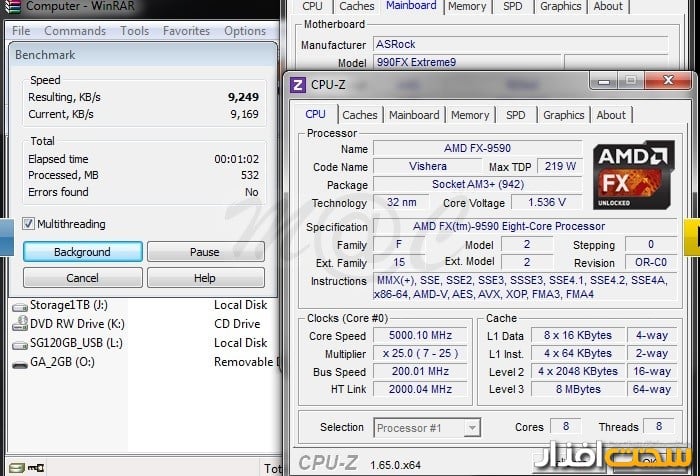Switch to Memory tab in front CPU-Z

[x=470, y=115]
